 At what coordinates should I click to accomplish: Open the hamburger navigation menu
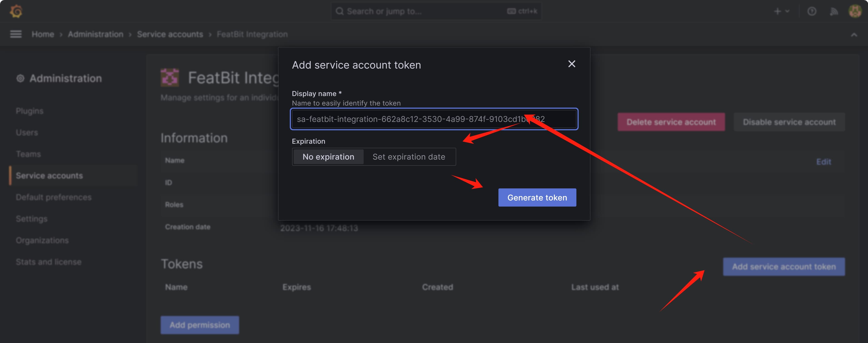[16, 34]
